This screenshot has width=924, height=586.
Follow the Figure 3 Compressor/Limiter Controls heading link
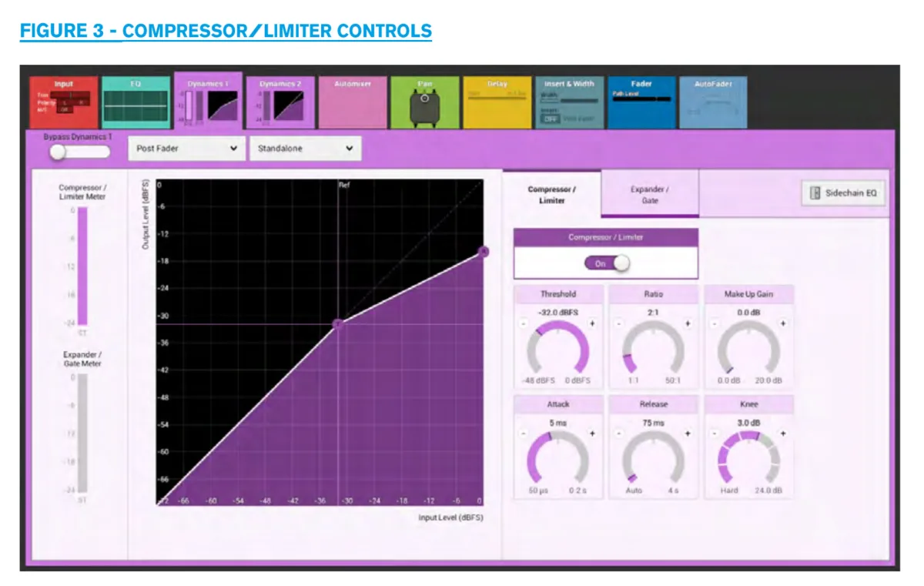(x=226, y=32)
